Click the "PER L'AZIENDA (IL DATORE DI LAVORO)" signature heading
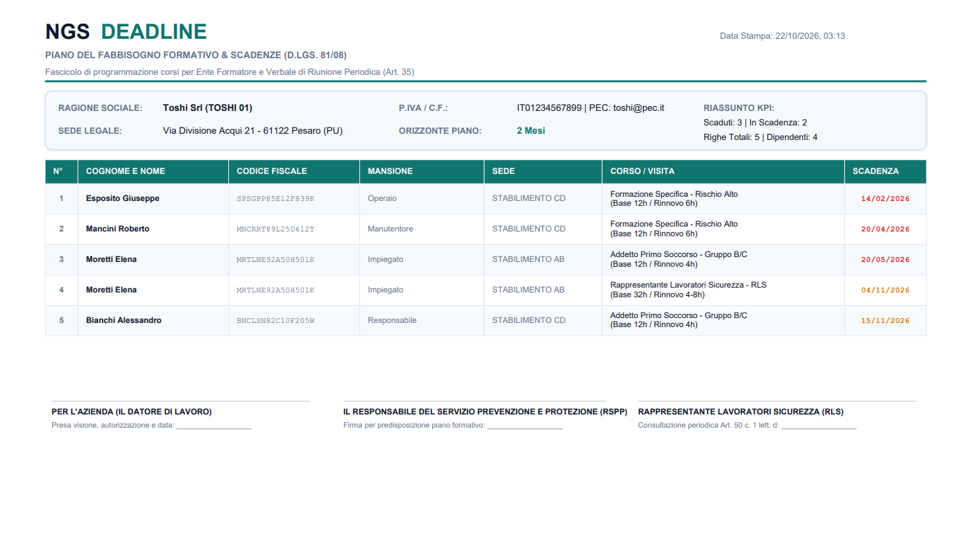The width and height of the screenshot is (971, 560). pyautogui.click(x=132, y=412)
